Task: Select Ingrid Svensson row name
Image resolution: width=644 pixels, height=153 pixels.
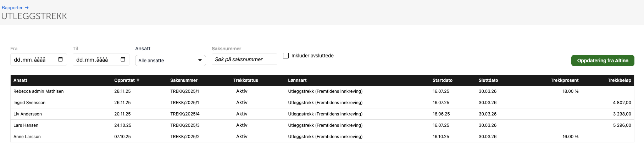Action: (29, 103)
